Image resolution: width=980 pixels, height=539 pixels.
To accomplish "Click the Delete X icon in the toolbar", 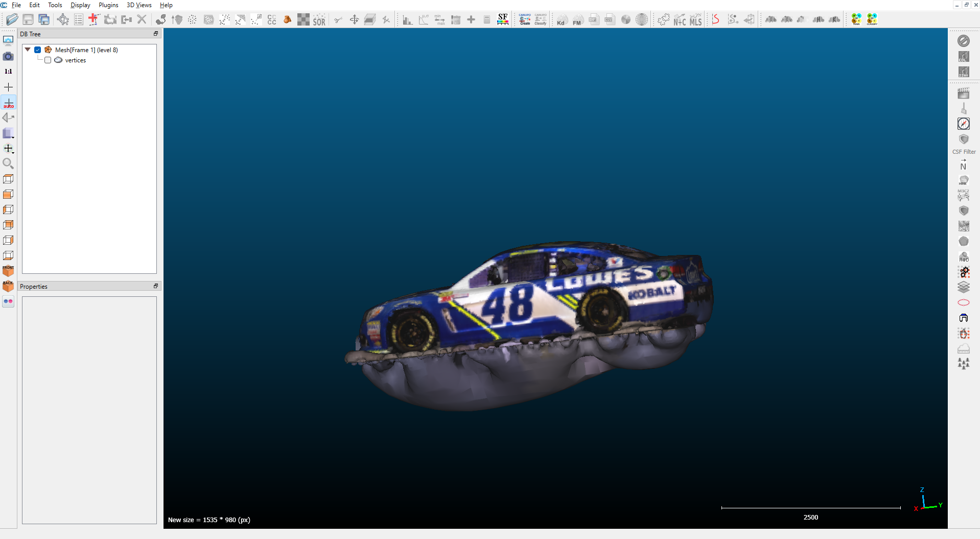I will click(142, 19).
